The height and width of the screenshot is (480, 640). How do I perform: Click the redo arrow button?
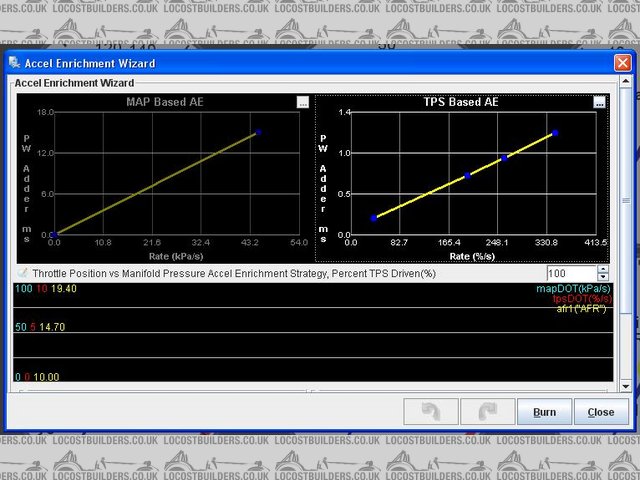pos(485,412)
